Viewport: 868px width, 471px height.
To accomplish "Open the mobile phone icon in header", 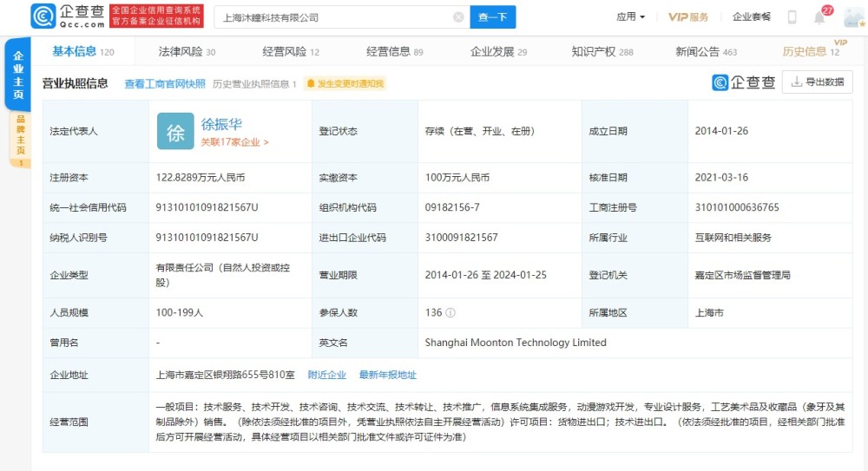I will coord(792,17).
